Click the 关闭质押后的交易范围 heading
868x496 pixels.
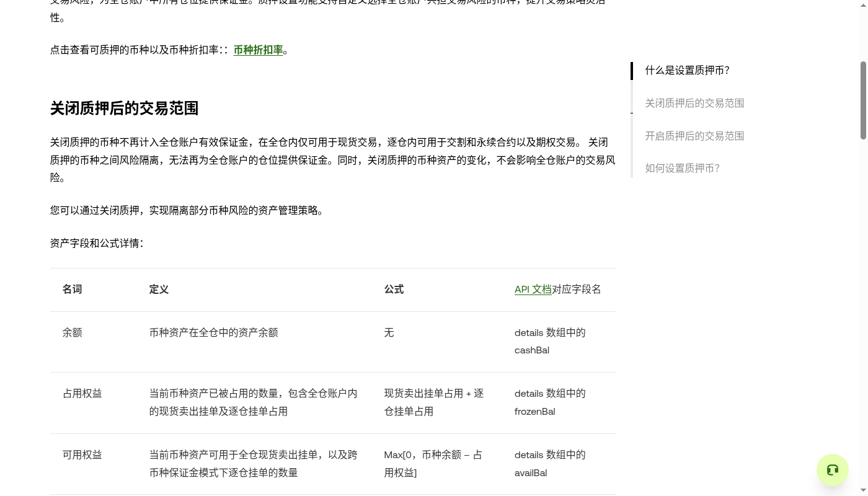click(124, 108)
